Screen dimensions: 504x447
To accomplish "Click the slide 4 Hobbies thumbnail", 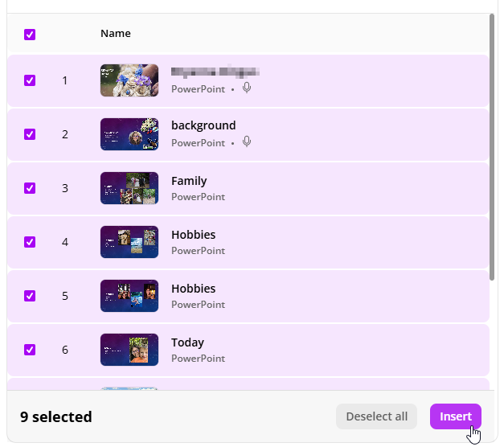I will (x=129, y=242).
